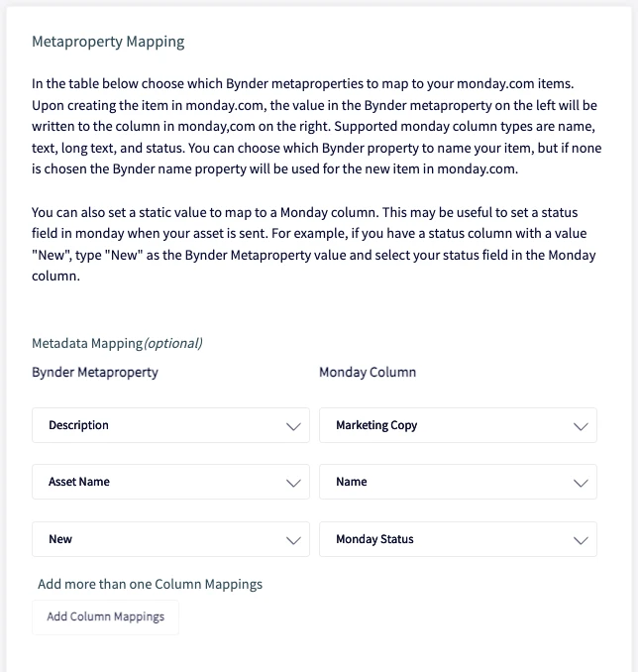Open the Description metaproperty dropdown
Image resolution: width=638 pixels, height=672 pixels.
click(x=170, y=425)
